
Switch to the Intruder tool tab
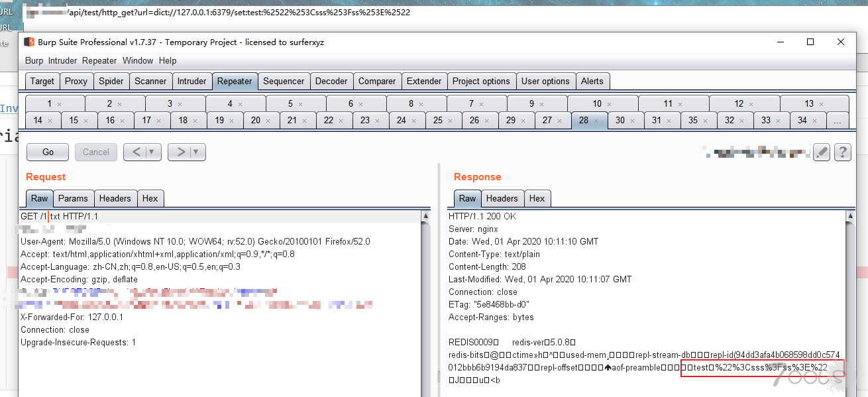[x=191, y=81]
